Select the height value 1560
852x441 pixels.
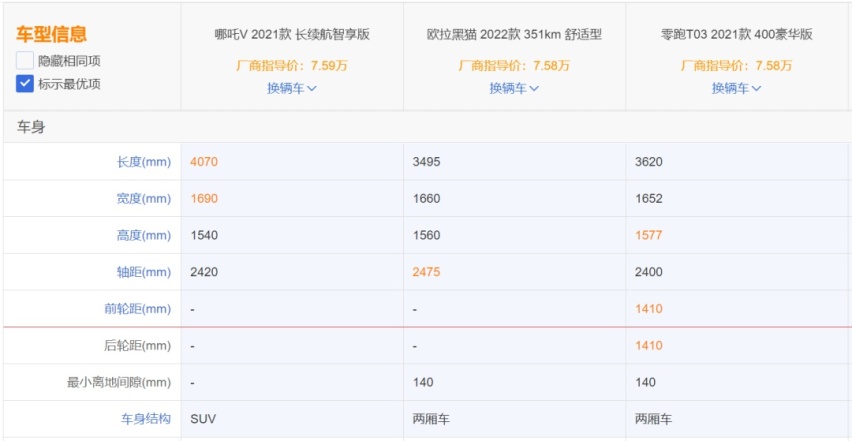click(427, 236)
